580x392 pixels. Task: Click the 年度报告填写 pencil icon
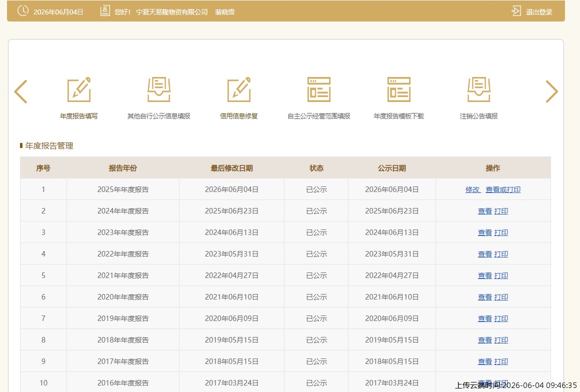tap(79, 89)
